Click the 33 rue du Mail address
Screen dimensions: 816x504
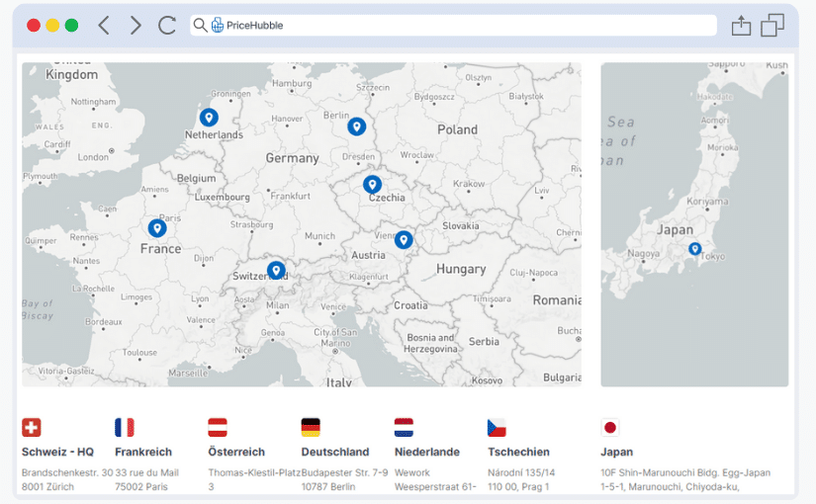click(x=146, y=472)
